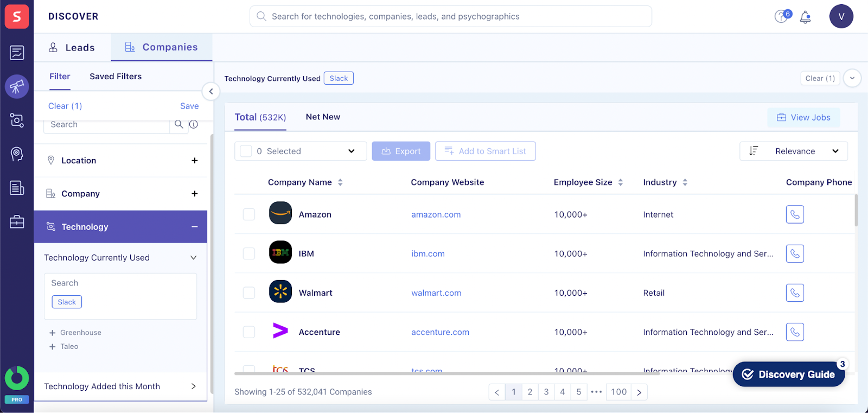868x413 pixels.
Task: Click Save filter link
Action: pos(189,106)
